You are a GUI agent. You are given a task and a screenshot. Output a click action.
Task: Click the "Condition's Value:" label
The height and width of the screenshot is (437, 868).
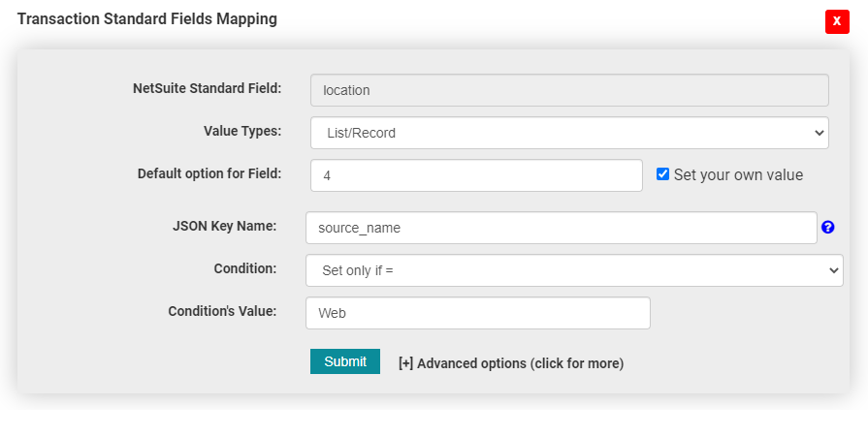[x=222, y=311]
